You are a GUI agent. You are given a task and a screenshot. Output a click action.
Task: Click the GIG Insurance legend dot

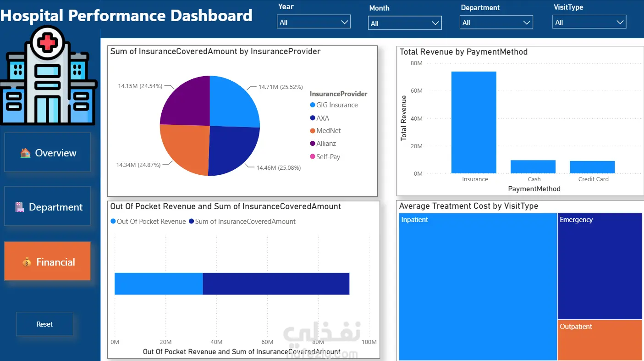tap(313, 105)
